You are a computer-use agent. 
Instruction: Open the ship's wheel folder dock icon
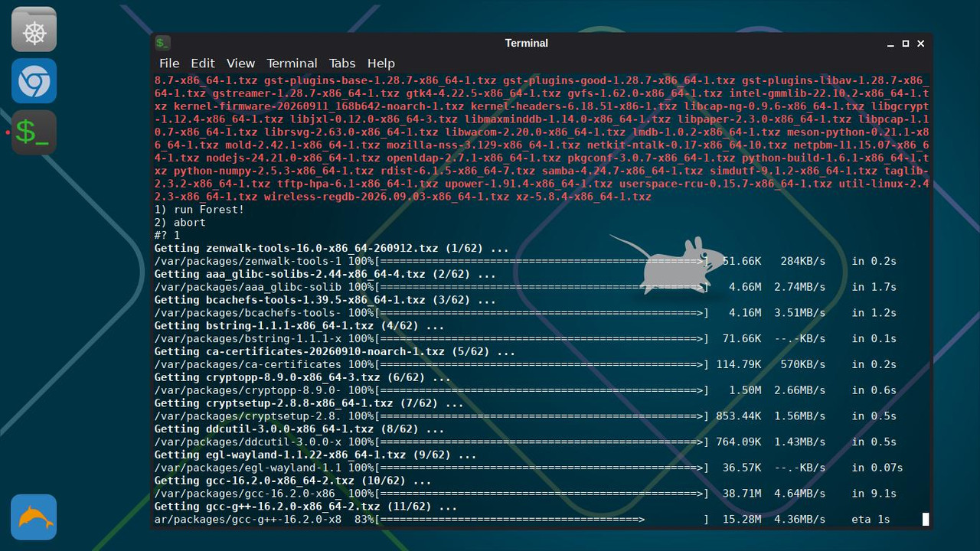34,30
